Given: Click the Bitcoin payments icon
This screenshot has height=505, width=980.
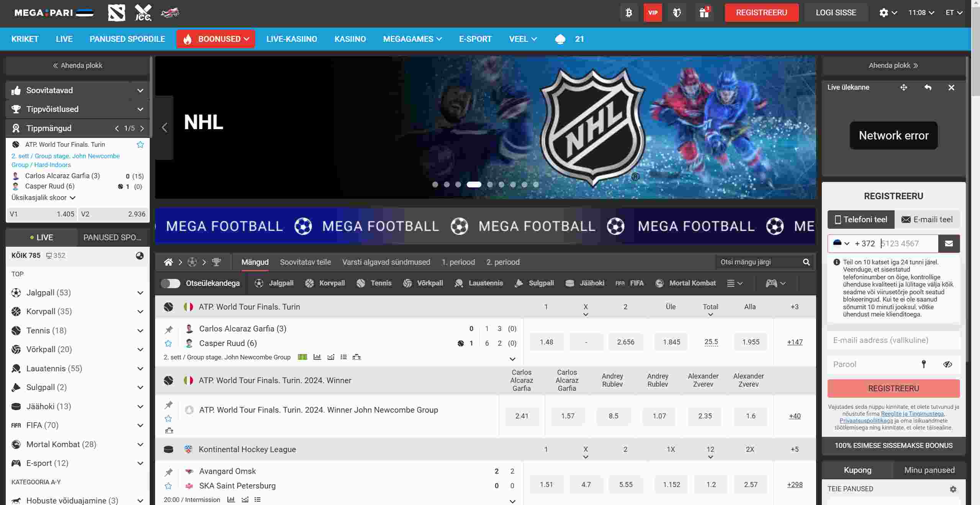Looking at the screenshot, I should coord(628,13).
